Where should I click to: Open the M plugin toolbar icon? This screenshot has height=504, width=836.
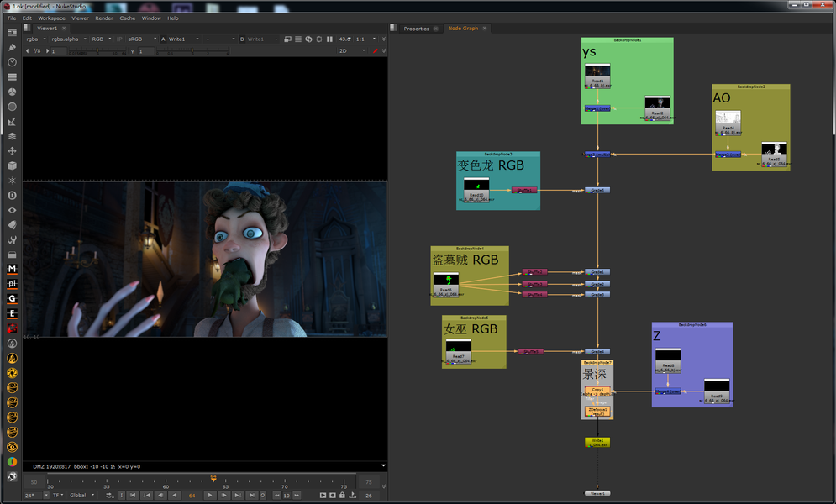click(x=12, y=269)
